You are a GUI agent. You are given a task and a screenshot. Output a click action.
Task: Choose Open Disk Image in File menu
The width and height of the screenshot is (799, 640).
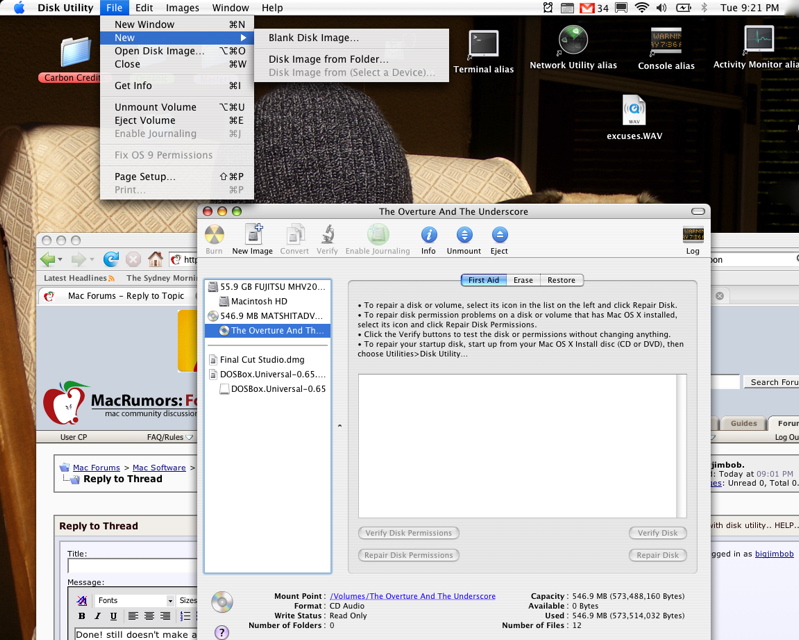click(177, 51)
